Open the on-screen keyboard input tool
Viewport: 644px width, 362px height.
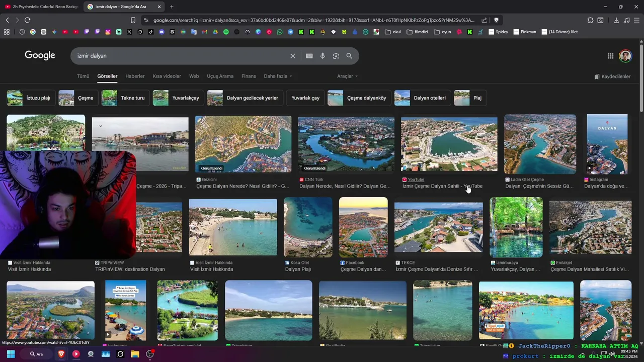pyautogui.click(x=309, y=56)
